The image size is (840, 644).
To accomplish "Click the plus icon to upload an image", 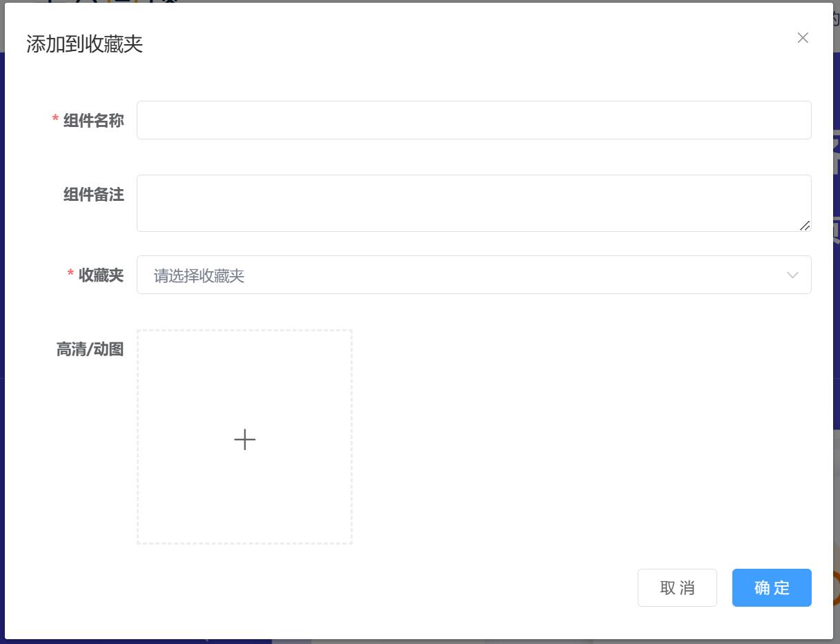I will click(244, 439).
